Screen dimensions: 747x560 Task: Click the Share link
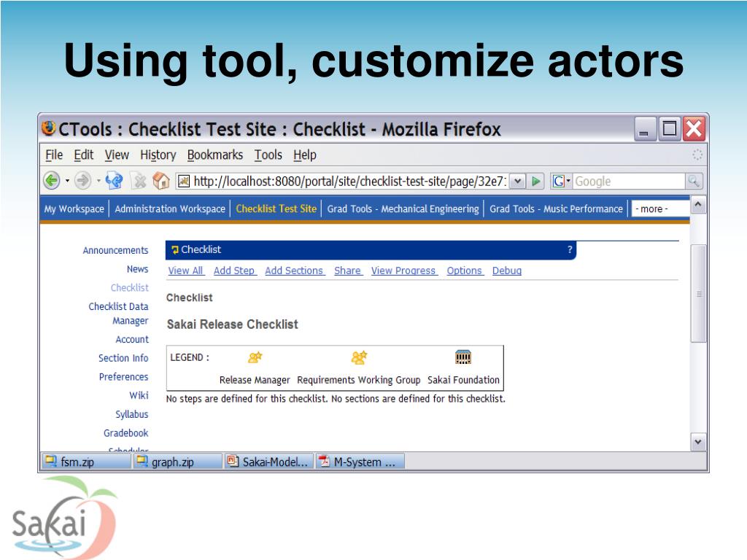pos(347,271)
